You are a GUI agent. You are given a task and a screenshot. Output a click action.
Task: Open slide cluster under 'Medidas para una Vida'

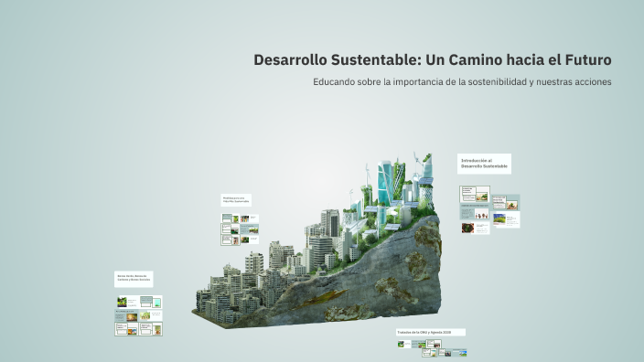pos(240,229)
